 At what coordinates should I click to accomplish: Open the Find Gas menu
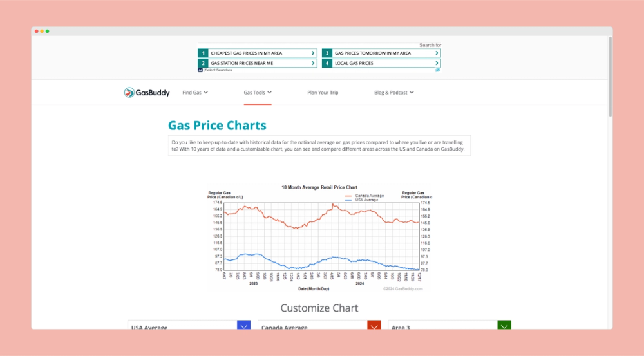(x=195, y=93)
